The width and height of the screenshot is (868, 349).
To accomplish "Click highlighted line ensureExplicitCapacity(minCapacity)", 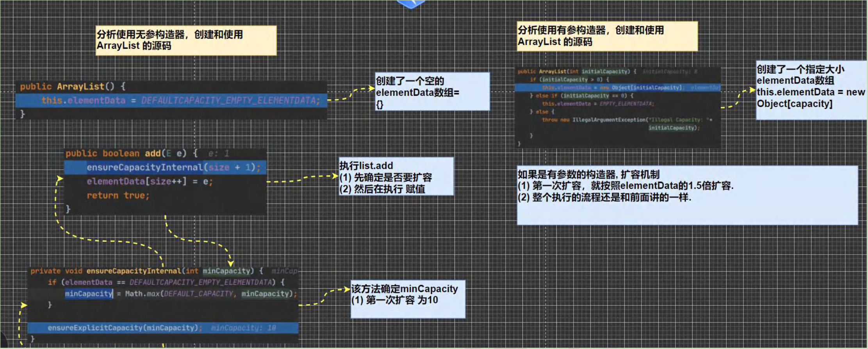I will 163,328.
